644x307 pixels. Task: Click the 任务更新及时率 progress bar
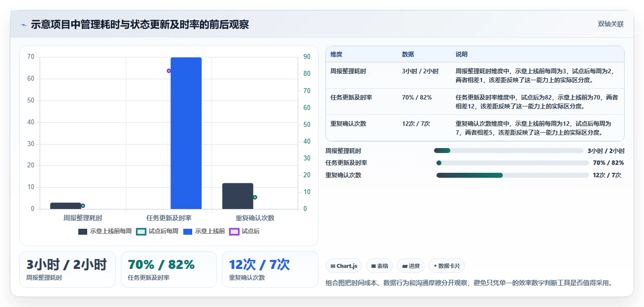pos(513,163)
